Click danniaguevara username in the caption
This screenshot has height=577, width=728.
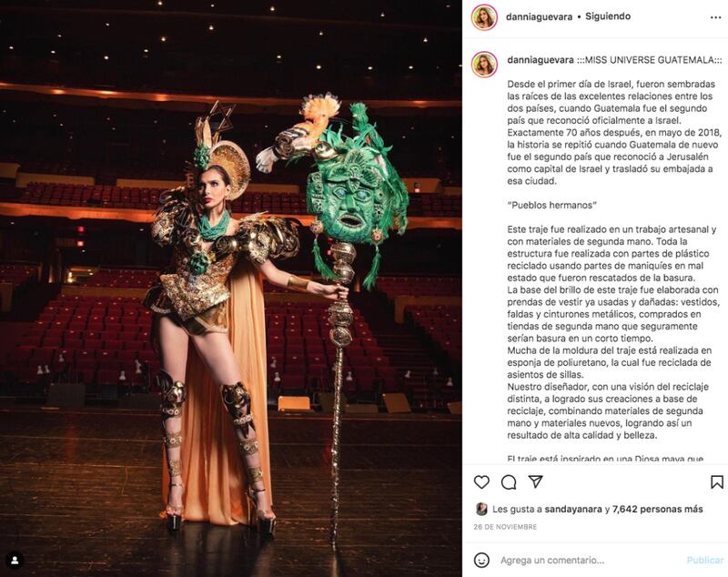pyautogui.click(x=541, y=60)
